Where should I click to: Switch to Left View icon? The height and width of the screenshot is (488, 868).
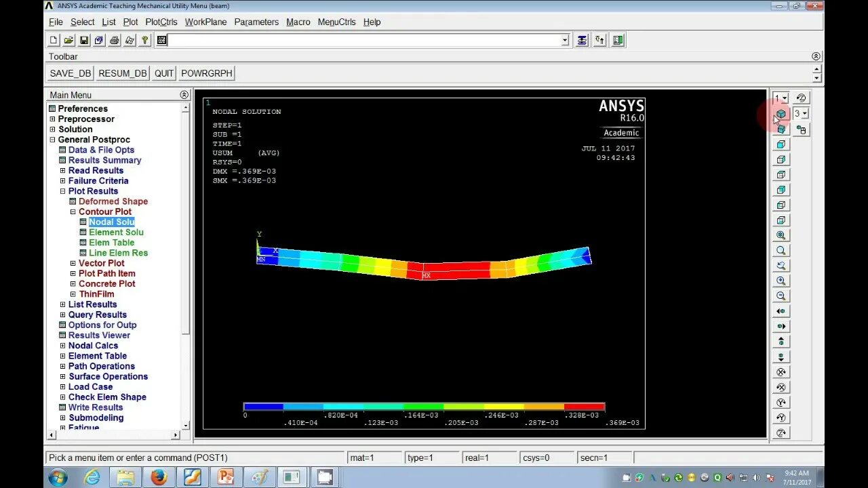(x=781, y=205)
